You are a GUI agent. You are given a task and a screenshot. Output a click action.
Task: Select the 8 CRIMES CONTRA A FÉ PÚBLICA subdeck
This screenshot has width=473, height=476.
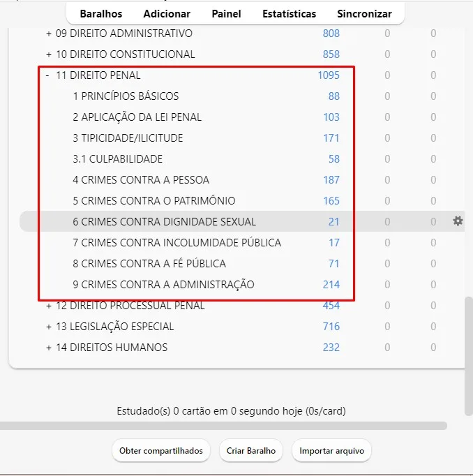149,264
